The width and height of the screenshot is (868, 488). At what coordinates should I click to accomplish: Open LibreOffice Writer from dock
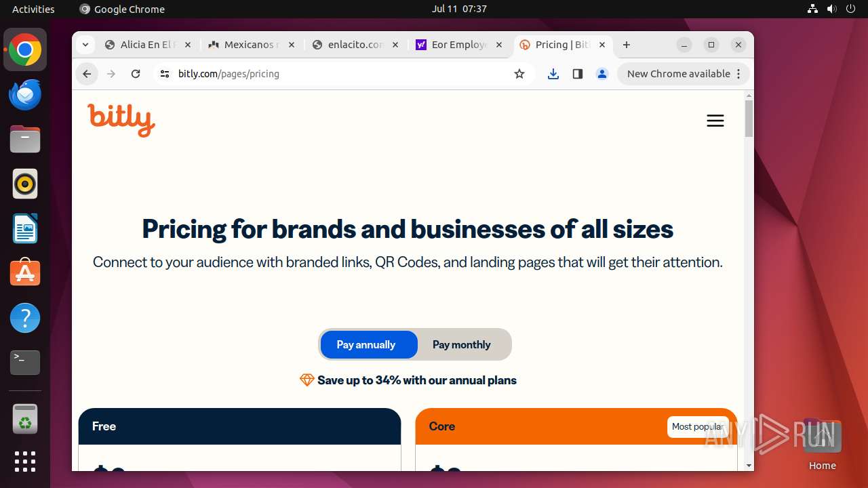[x=25, y=228]
